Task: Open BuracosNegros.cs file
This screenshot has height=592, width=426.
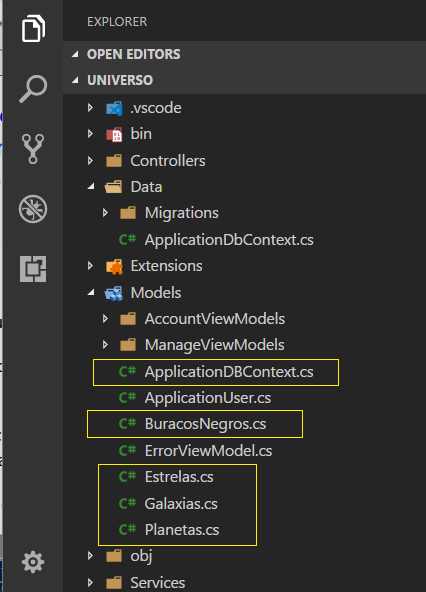Action: point(205,424)
